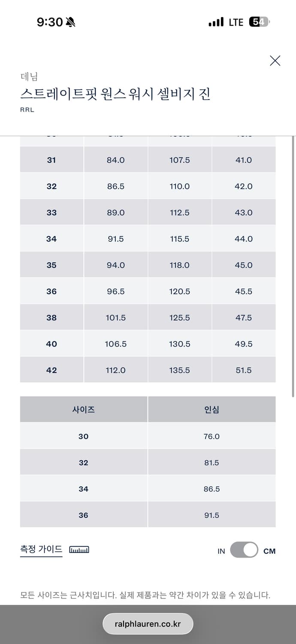This screenshot has width=296, height=644.
Task: Tap the 86.5 inseam value for size 34
Action: click(x=211, y=489)
